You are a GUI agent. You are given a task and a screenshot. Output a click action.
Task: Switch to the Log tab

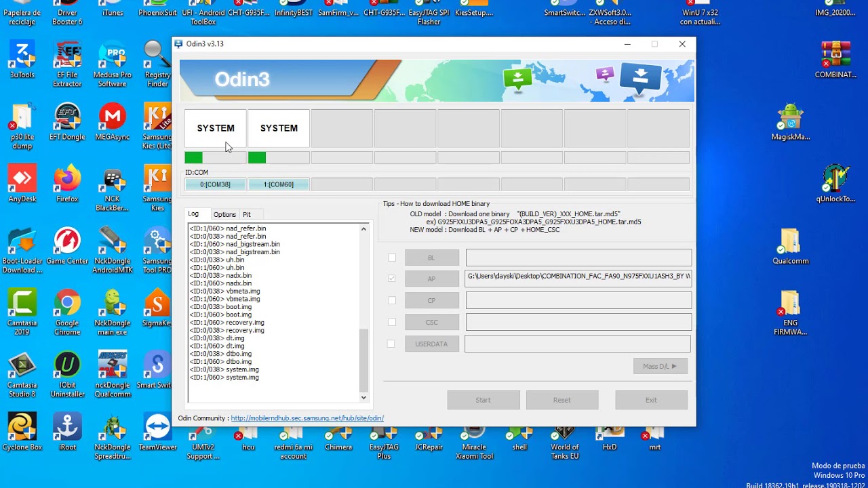coord(194,213)
